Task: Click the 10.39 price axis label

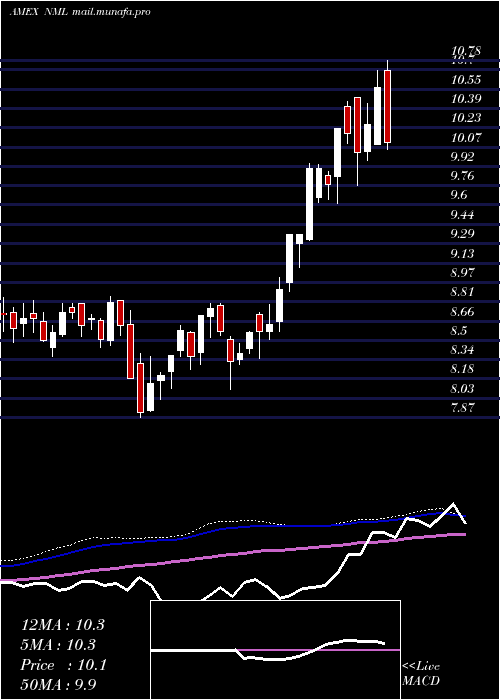Action: click(x=466, y=99)
